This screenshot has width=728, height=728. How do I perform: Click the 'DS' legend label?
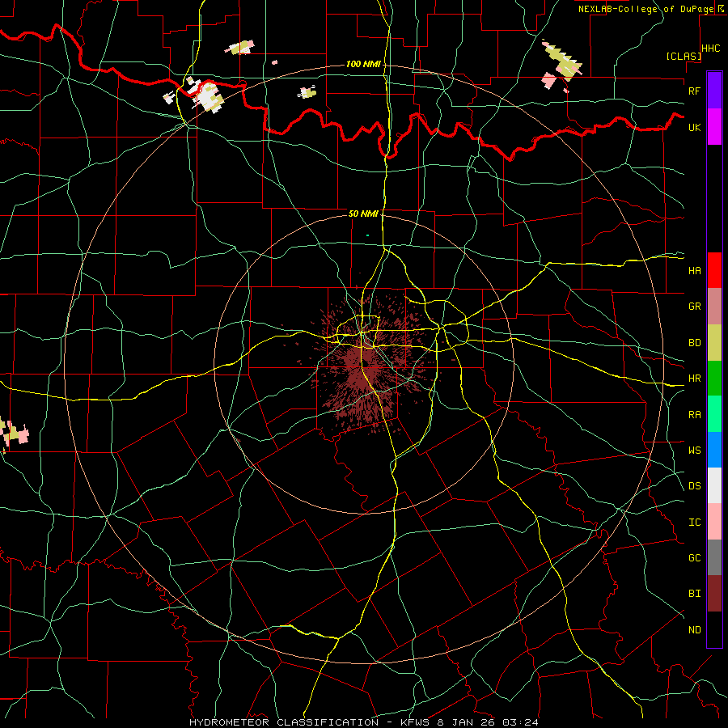(695, 486)
